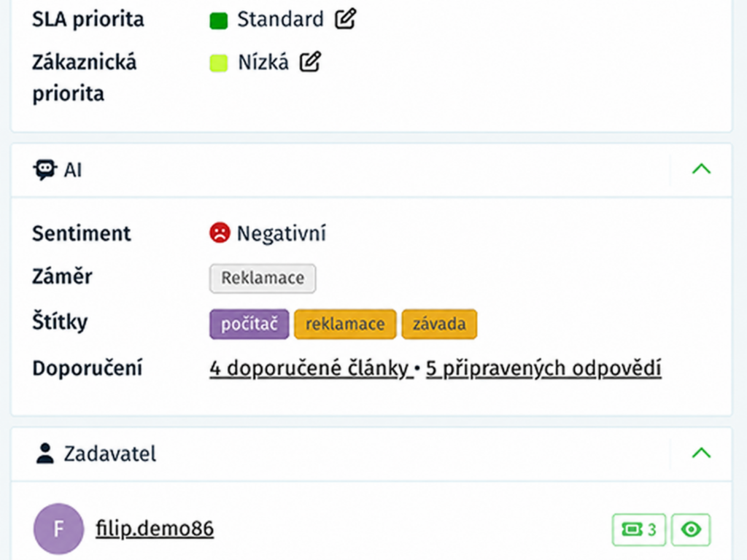Select the orange reklamace tag
Screen dimensions: 747x560
345,324
